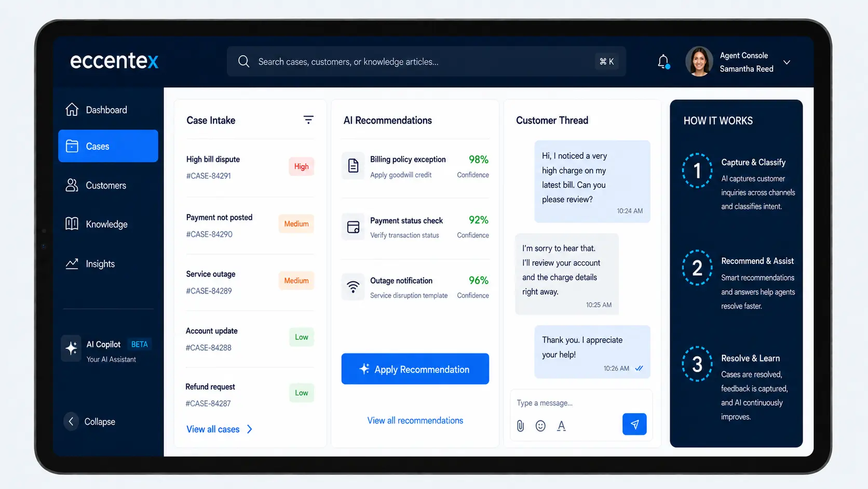Screen dimensions: 868x489
Task: Open the Knowledge section
Action: coord(108,224)
